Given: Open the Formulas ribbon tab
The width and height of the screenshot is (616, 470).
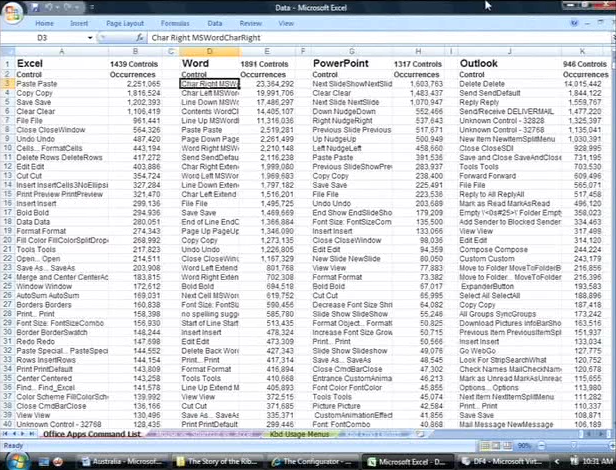Looking at the screenshot, I should pyautogui.click(x=176, y=22).
